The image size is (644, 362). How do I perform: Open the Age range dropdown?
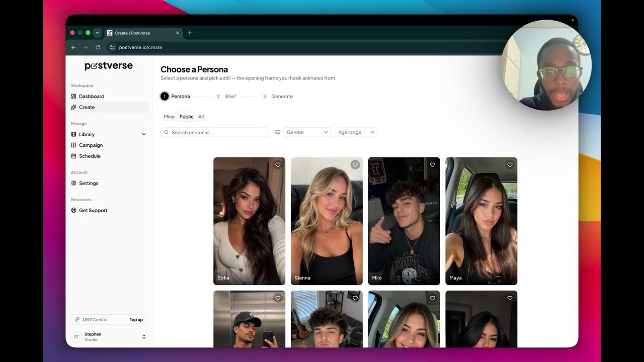(x=356, y=132)
